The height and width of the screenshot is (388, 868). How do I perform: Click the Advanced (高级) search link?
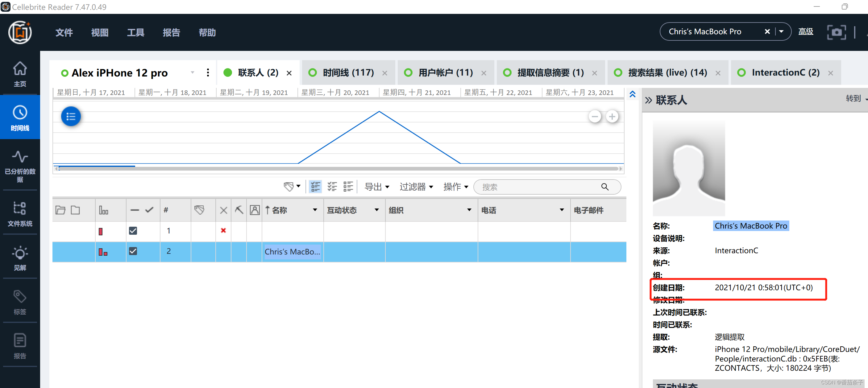click(806, 32)
